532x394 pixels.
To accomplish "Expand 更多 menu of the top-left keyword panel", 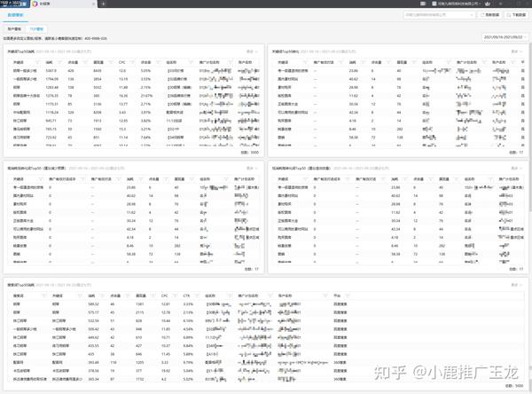I will click(252, 51).
